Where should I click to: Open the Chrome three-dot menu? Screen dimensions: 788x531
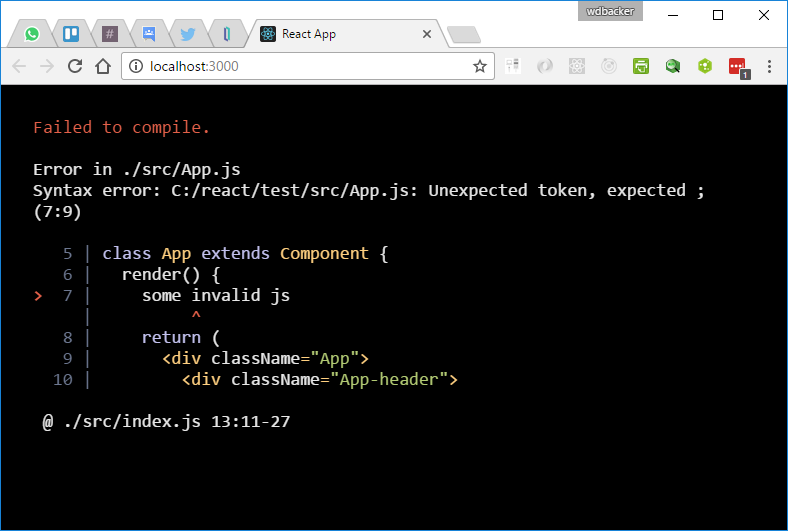click(769, 66)
